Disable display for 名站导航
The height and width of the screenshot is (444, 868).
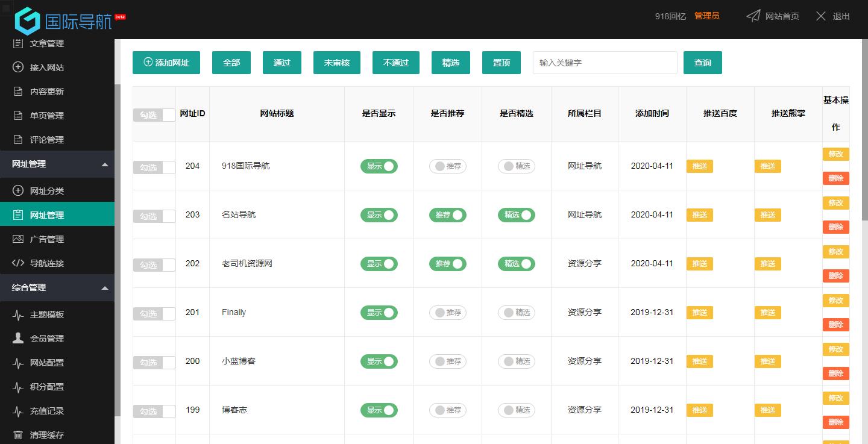(379, 214)
